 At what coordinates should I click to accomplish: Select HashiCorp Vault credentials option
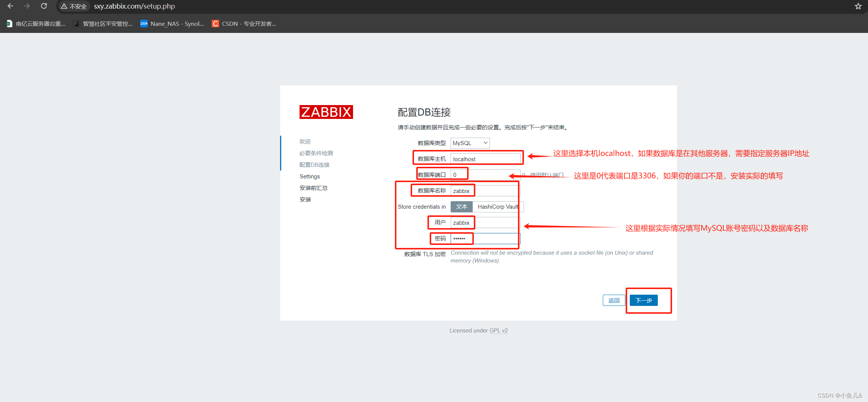point(498,207)
